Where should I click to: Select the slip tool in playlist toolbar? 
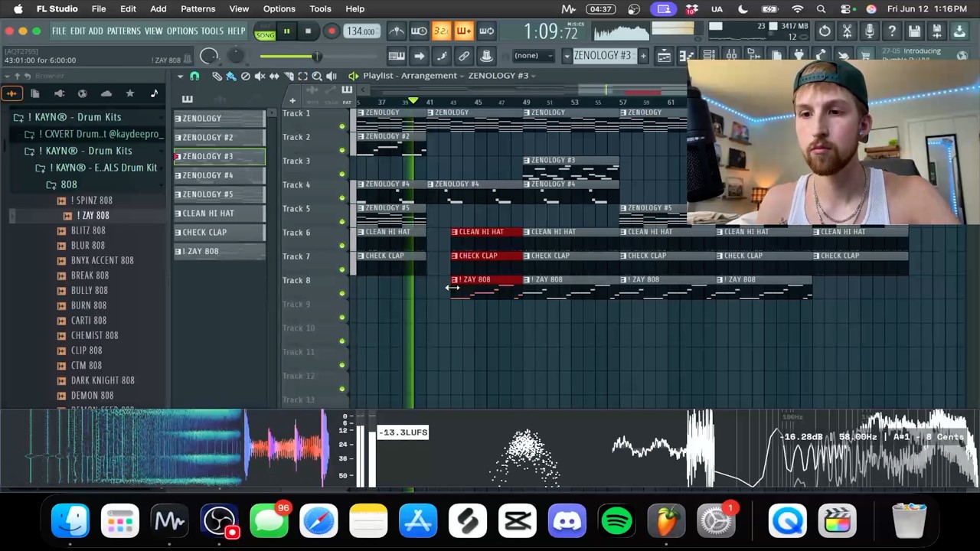click(274, 76)
